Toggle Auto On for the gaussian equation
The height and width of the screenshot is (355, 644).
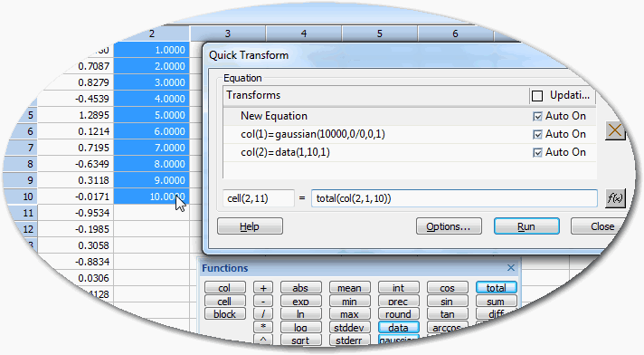537,135
